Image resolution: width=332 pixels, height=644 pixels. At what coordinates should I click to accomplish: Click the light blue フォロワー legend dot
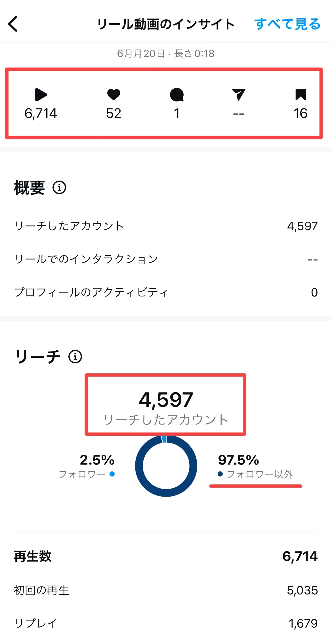[112, 474]
